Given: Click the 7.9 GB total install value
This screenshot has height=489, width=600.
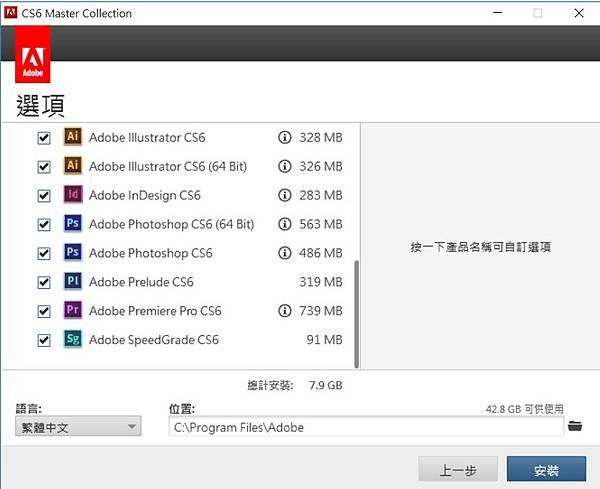Looking at the screenshot, I should [326, 385].
